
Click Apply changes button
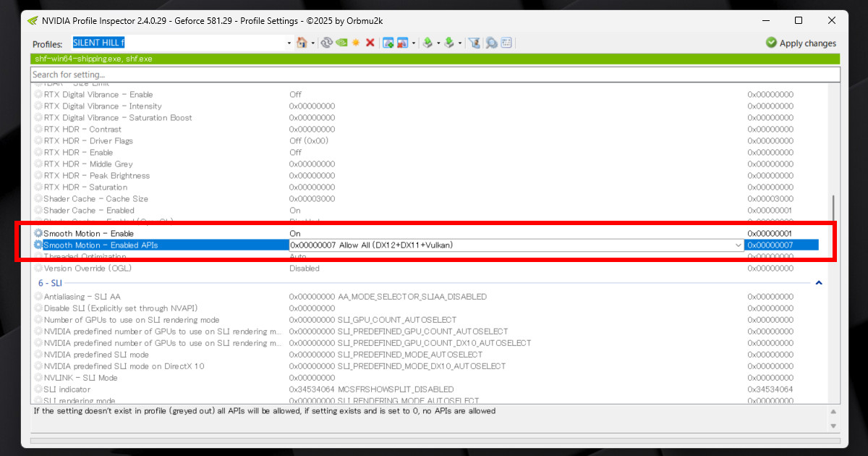coord(801,43)
